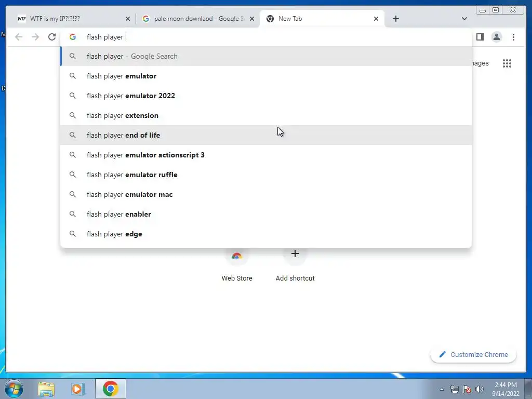Click the Show desktop strip on the taskbar
Screen dimensions: 532x399
[528, 389]
